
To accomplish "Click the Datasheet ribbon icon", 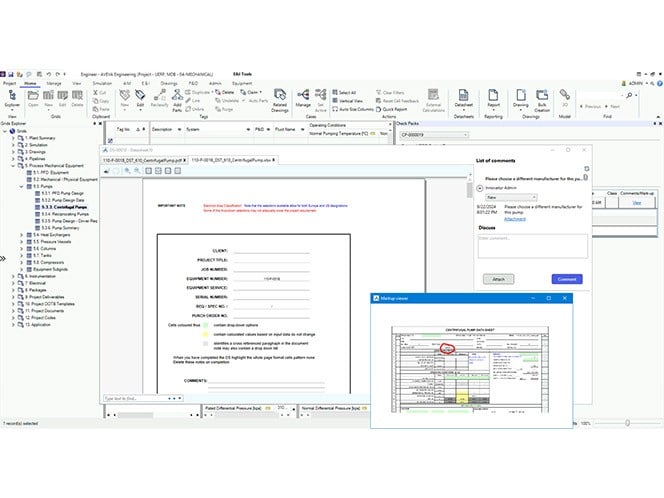I will click(x=463, y=100).
